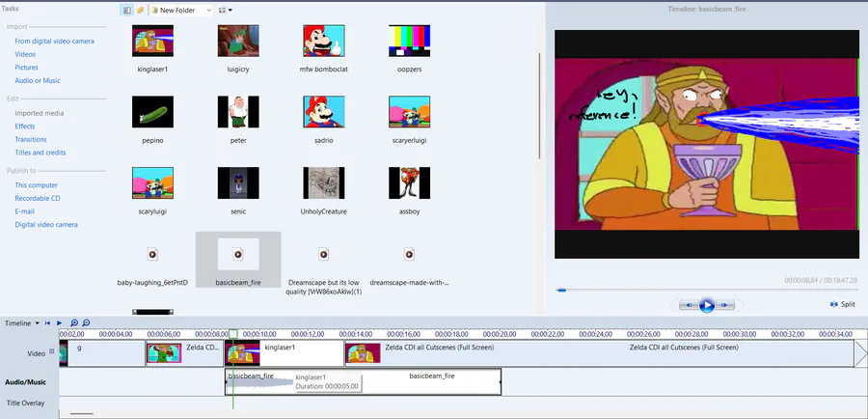Import Videos from the Tasks pane

click(25, 54)
